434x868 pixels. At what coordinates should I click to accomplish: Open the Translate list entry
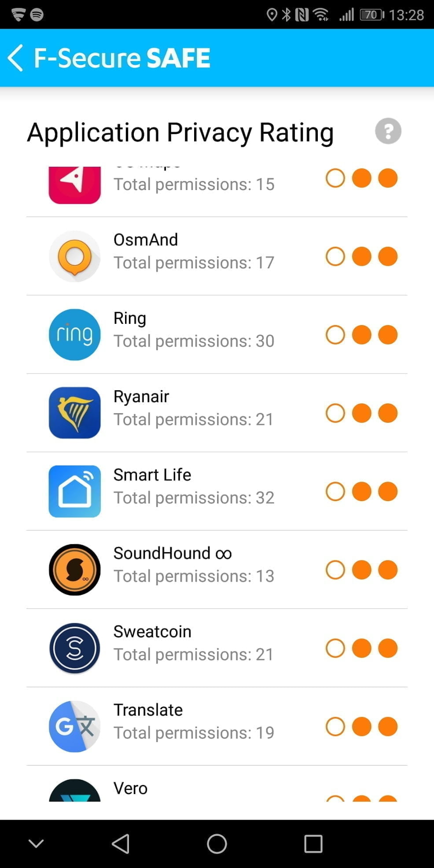pos(194,722)
